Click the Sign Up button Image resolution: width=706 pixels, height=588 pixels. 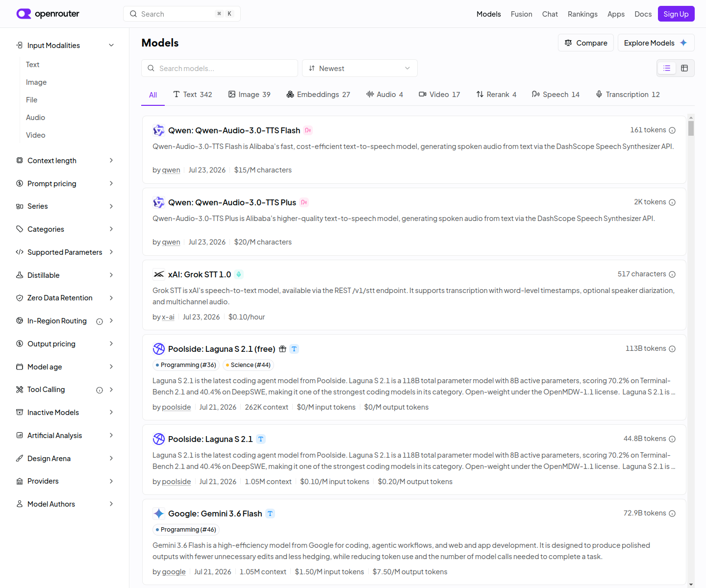pos(676,14)
